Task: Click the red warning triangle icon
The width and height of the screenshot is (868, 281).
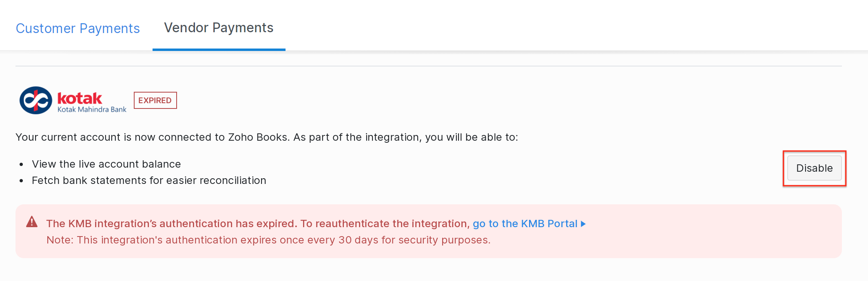Action: [x=32, y=222]
